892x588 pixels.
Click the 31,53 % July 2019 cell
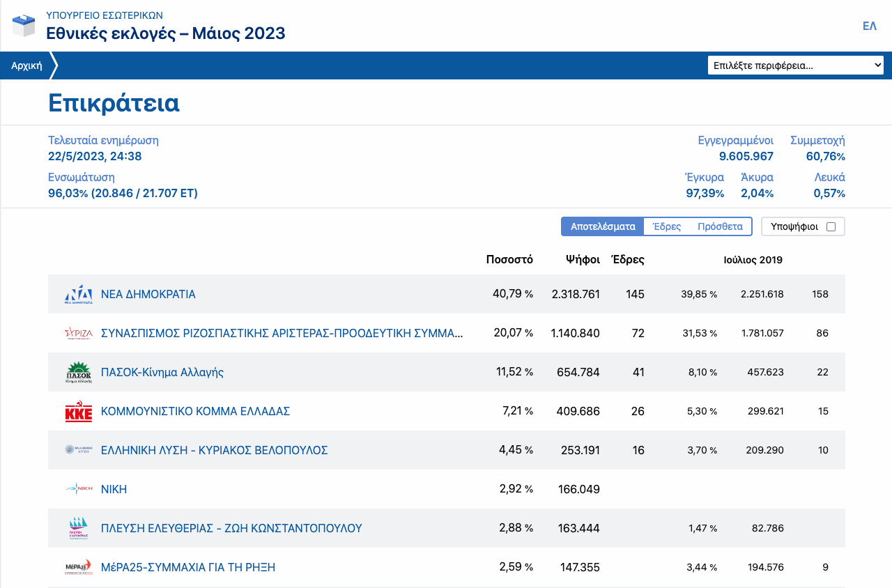pyautogui.click(x=700, y=333)
